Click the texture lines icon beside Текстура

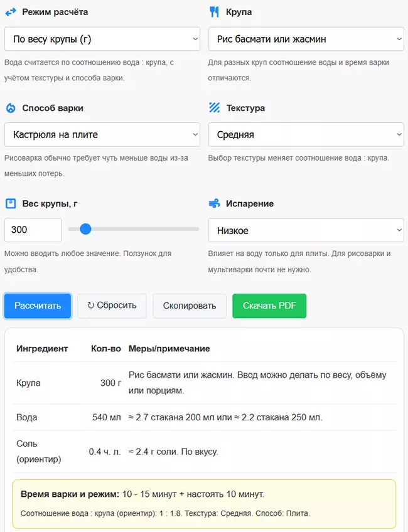coord(213,107)
